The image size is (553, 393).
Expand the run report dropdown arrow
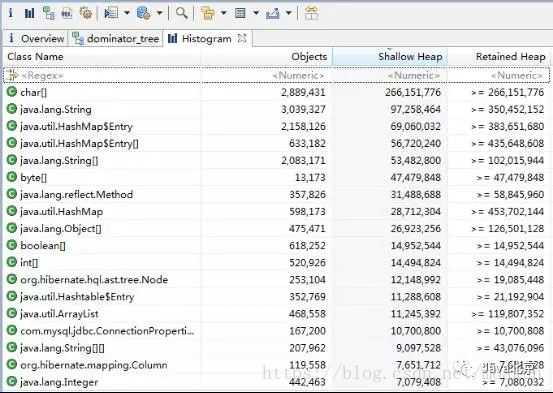127,13
